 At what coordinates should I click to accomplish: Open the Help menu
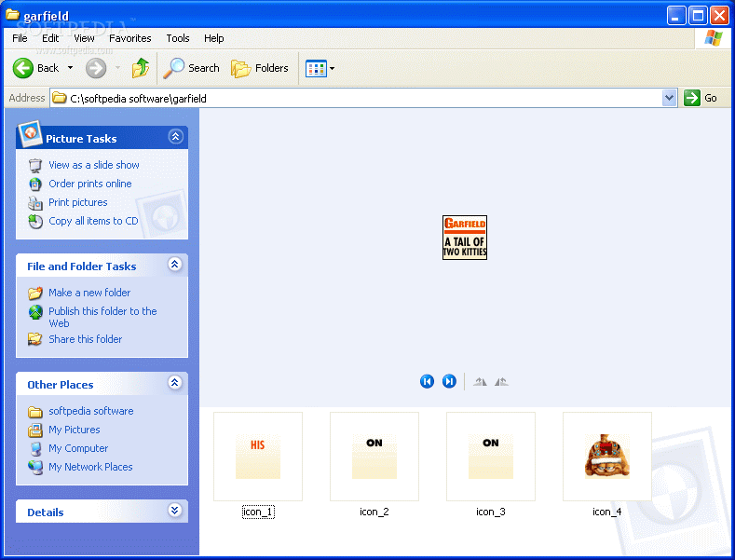coord(213,38)
